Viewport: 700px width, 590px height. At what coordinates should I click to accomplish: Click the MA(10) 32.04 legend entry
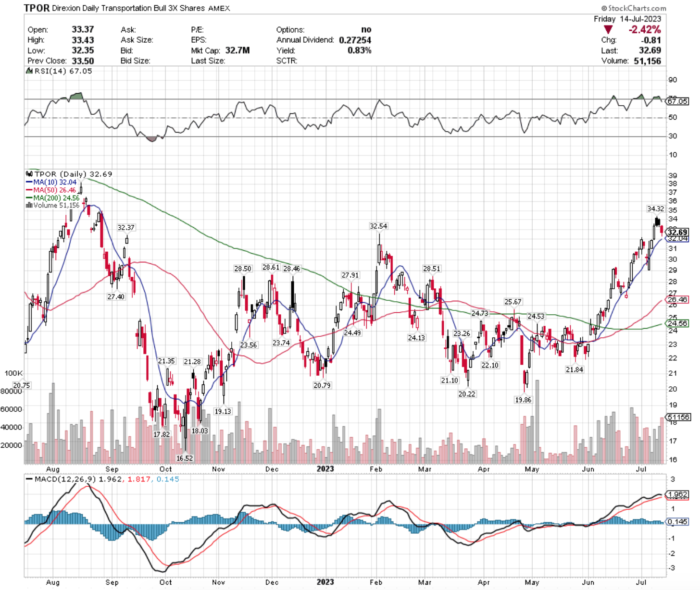coord(51,182)
